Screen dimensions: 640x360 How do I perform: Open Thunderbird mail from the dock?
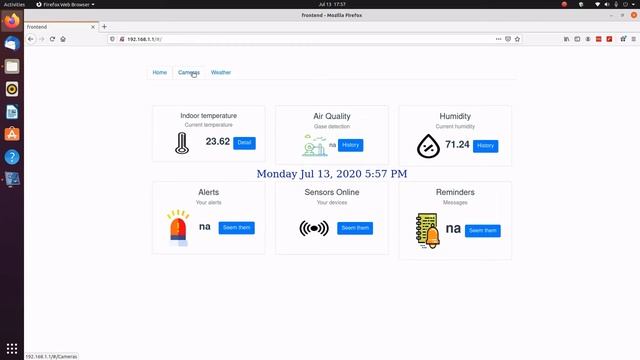(12, 44)
